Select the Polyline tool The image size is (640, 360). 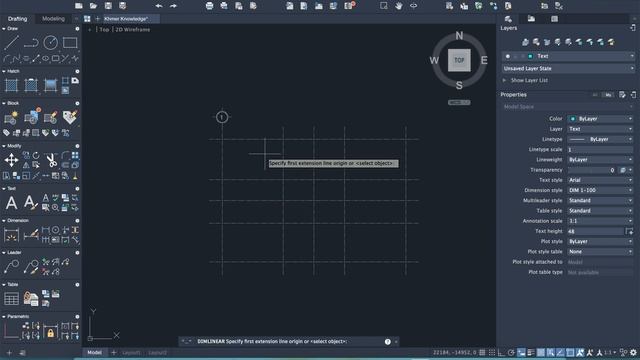31,42
